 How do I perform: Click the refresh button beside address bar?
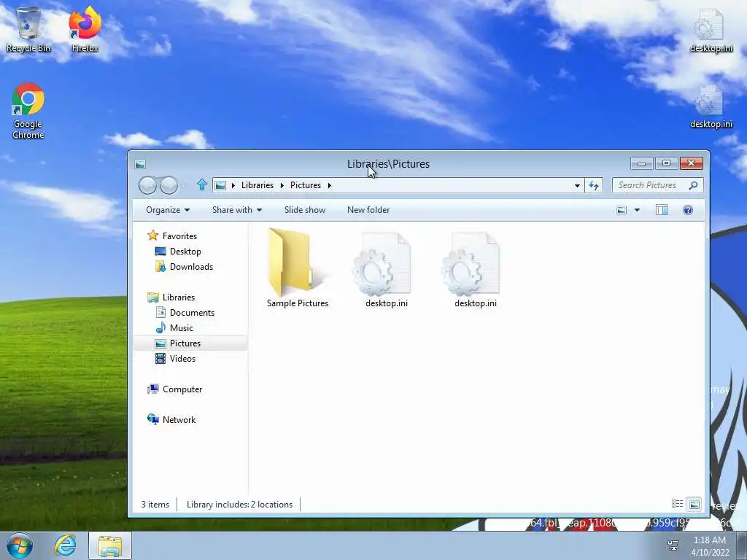(594, 185)
